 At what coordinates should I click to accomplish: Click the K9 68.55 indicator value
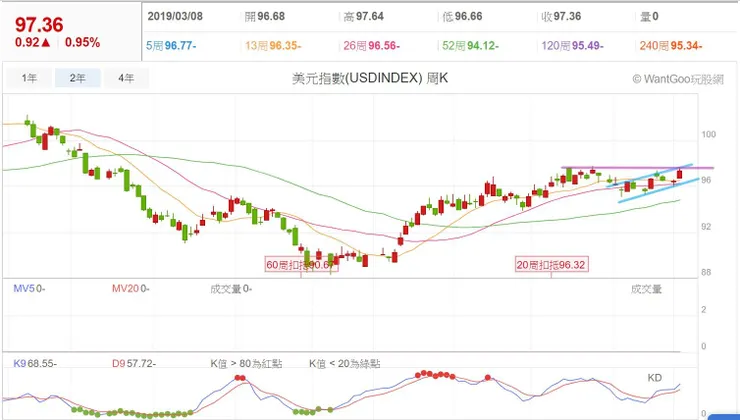[35, 363]
